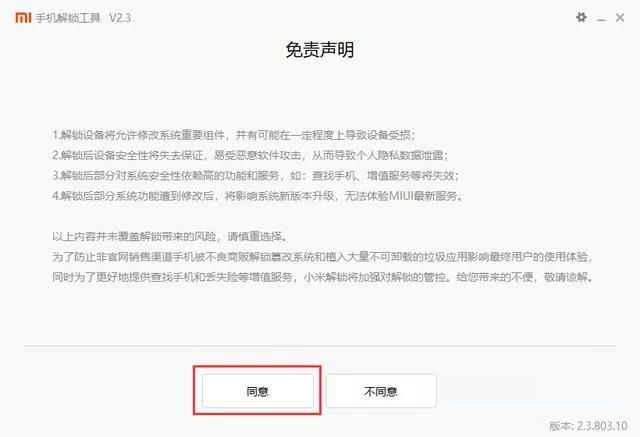Click the horizontal separator above the buttons
Screen dimensions: 640x437
tap(320, 346)
